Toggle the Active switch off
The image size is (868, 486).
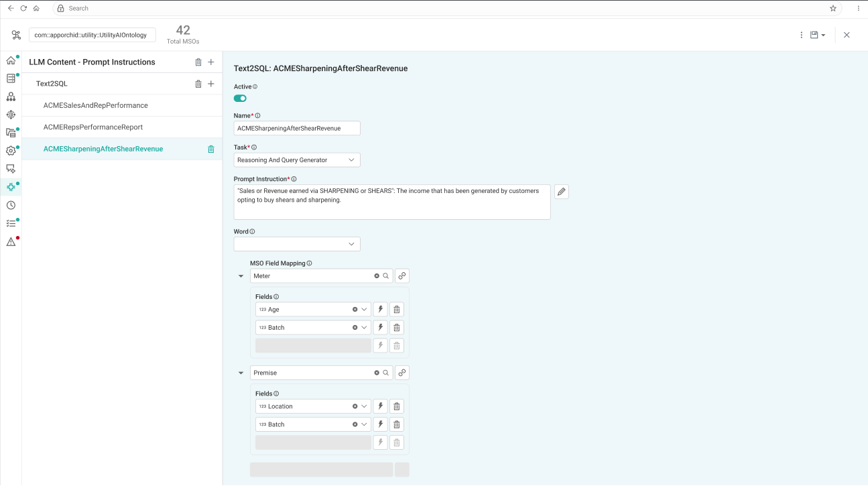pos(240,99)
